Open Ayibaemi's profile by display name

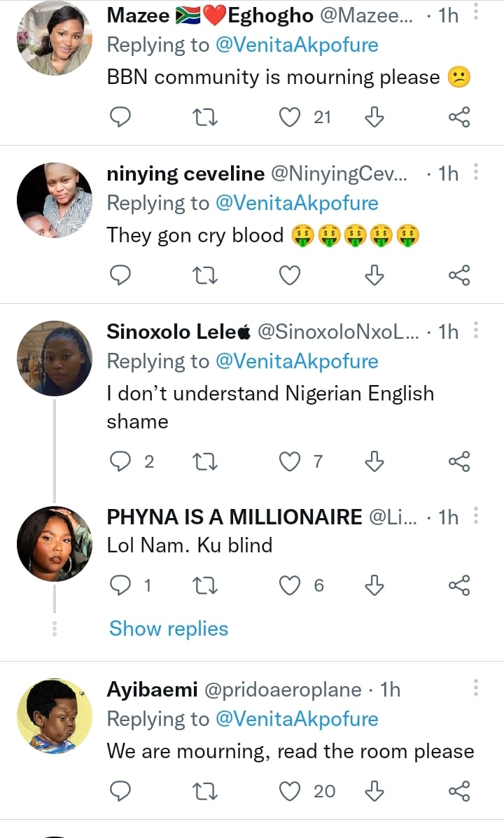coord(151,690)
